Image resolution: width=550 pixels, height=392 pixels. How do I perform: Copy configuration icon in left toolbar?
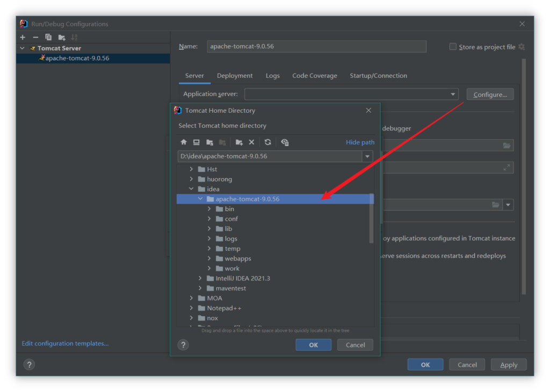(x=48, y=37)
